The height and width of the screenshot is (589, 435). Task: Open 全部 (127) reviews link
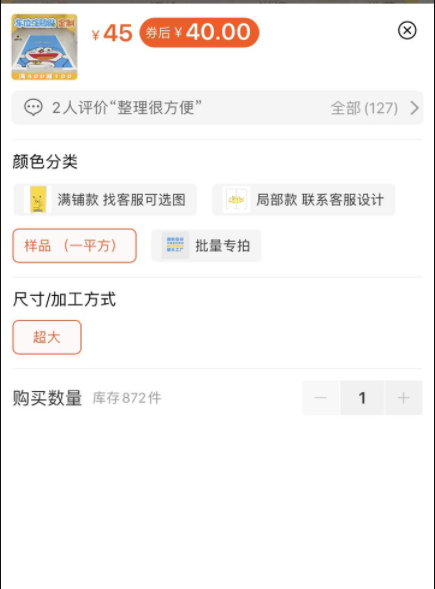click(364, 108)
